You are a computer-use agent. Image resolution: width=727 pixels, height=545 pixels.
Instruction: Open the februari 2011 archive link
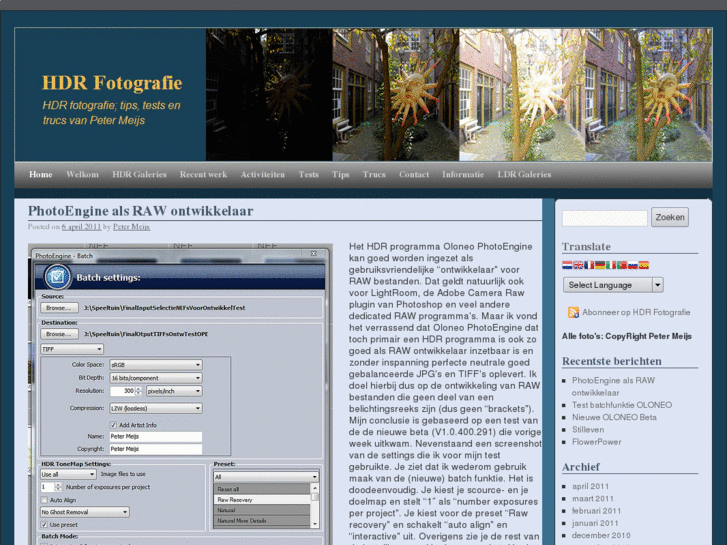point(596,511)
